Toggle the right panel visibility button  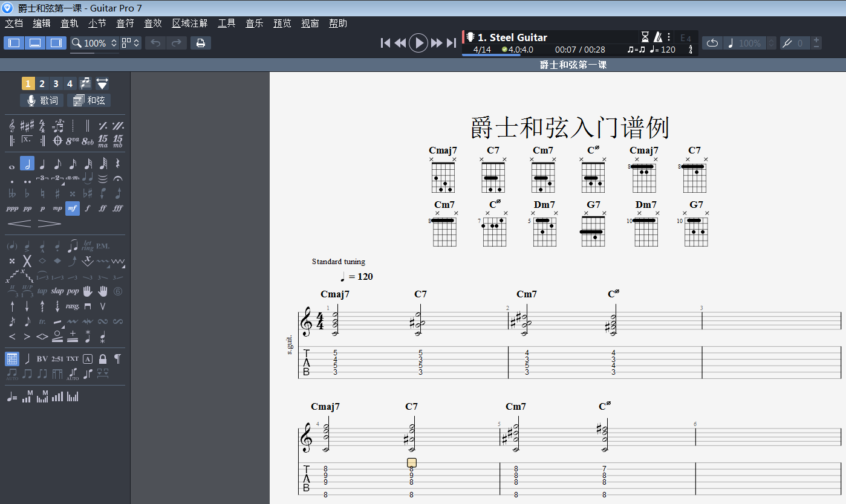tap(56, 43)
